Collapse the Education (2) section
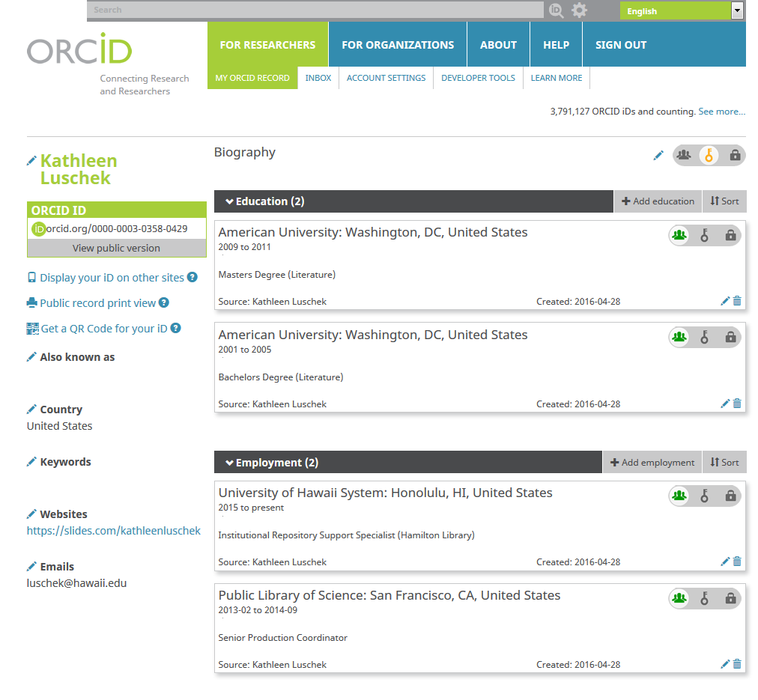Image resolution: width=758 pixels, height=700 pixels. [x=230, y=201]
